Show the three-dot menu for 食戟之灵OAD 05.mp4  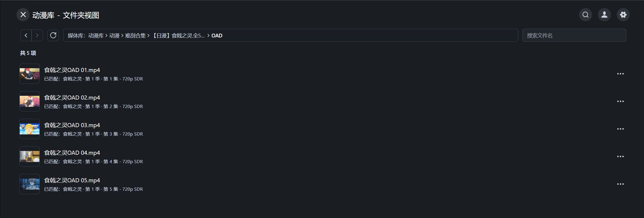620,184
